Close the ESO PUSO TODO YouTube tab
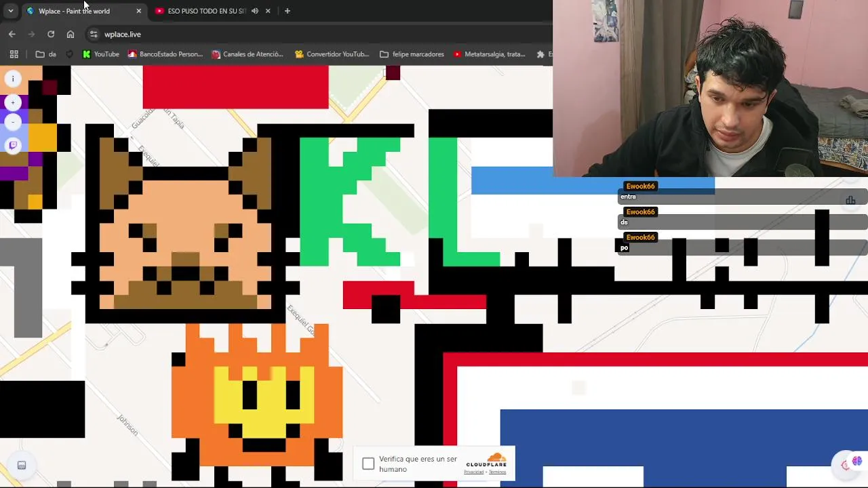The image size is (868, 488). click(x=268, y=11)
